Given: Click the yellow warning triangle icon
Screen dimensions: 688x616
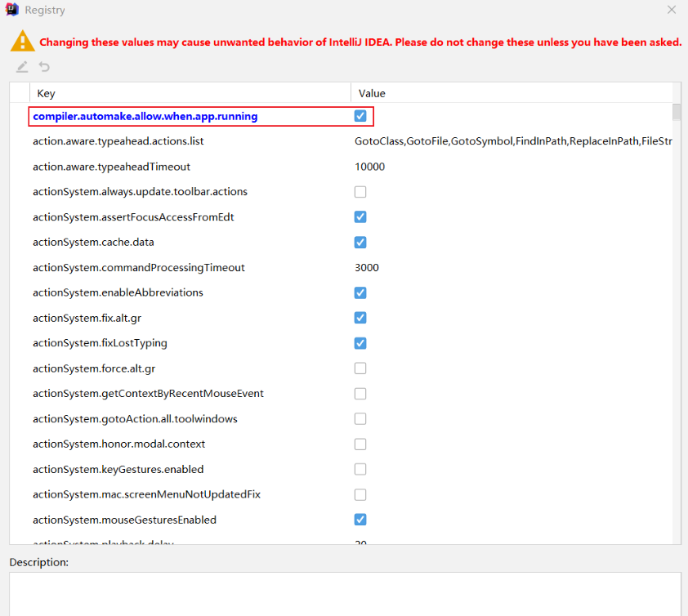Looking at the screenshot, I should 22,41.
